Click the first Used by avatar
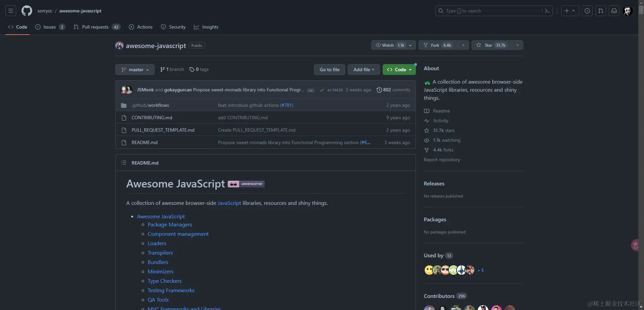Image resolution: width=644 pixels, height=310 pixels. click(429, 270)
